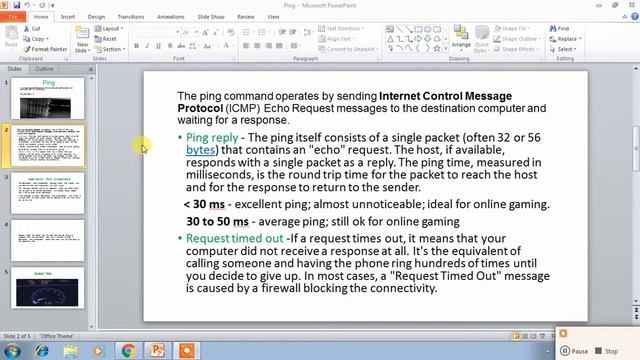Viewport: 640px width, 360px height.
Task: Click the Pause recording button
Action: pyautogui.click(x=574, y=351)
